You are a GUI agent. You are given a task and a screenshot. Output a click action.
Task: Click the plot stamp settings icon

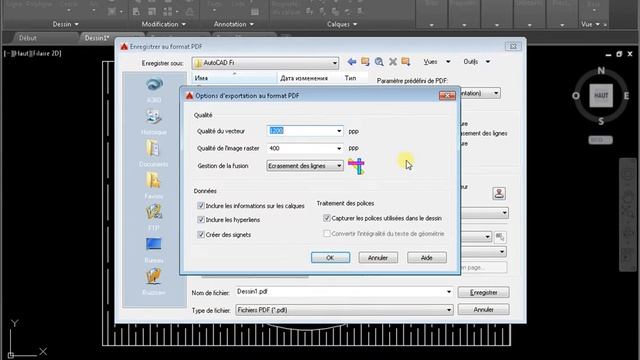tap(499, 193)
